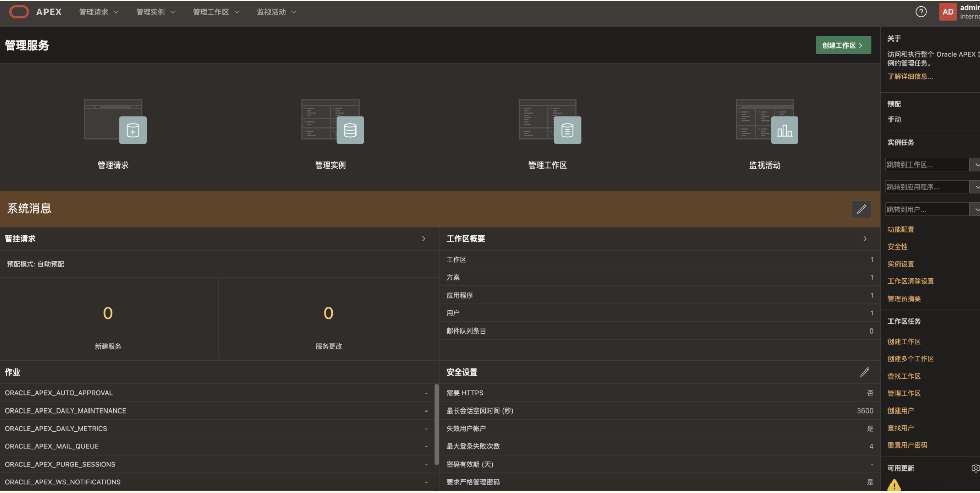The image size is (980, 493).
Task: Click the 应用程序 row in 工作区概要
Action: [x=659, y=295]
